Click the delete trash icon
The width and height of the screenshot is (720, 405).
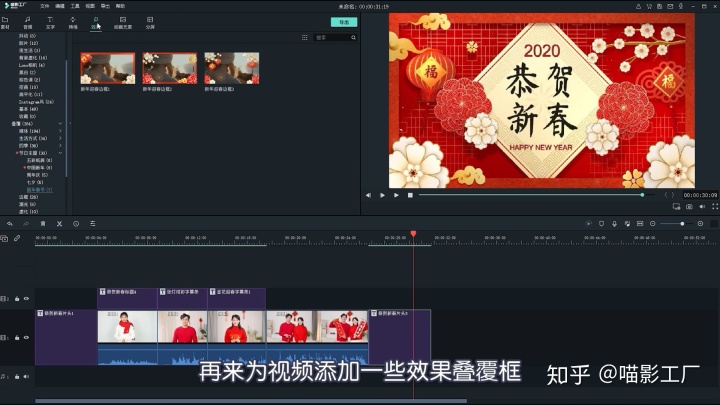point(43,224)
